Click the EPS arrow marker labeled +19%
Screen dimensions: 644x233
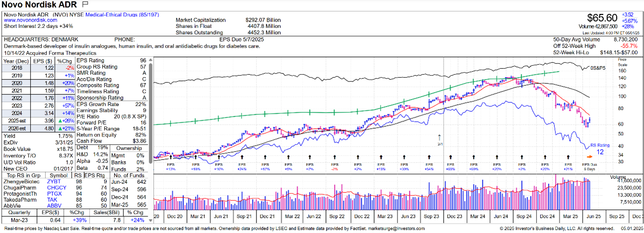click(x=381, y=156)
